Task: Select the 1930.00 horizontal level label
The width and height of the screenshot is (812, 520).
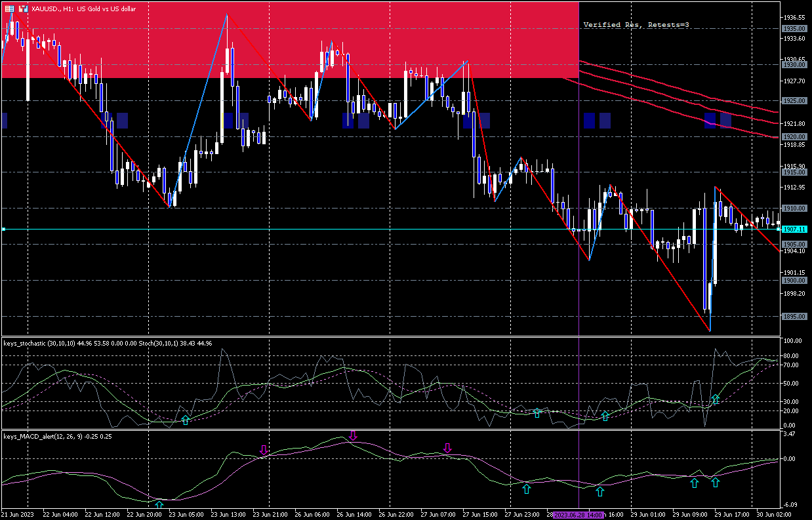Action: 794,65
